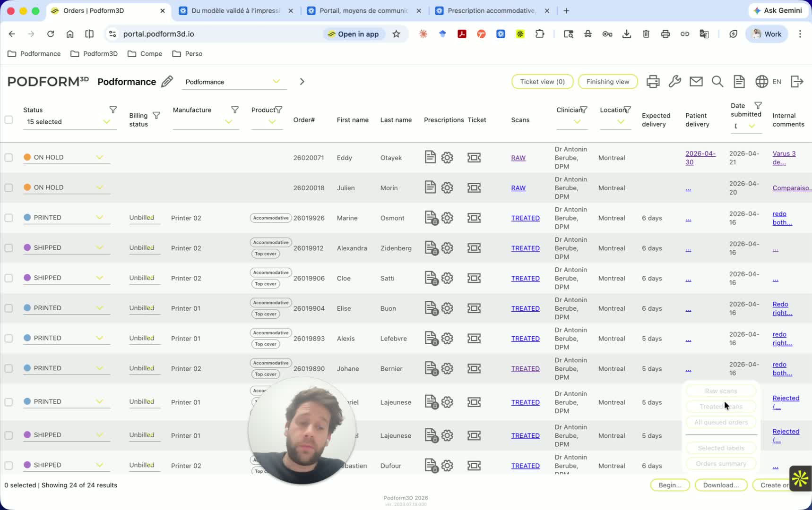Select checkbox for Marine Osmont row
812x510 pixels.
(x=9, y=218)
